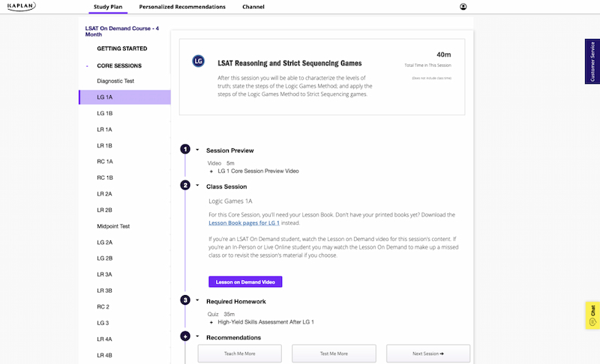Select the LR 3A session
This screenshot has height=364, width=600.
pyautogui.click(x=104, y=274)
